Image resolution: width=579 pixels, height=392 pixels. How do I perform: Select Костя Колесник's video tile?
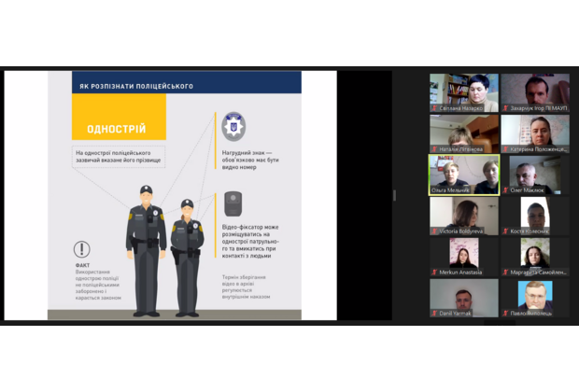tap(534, 215)
